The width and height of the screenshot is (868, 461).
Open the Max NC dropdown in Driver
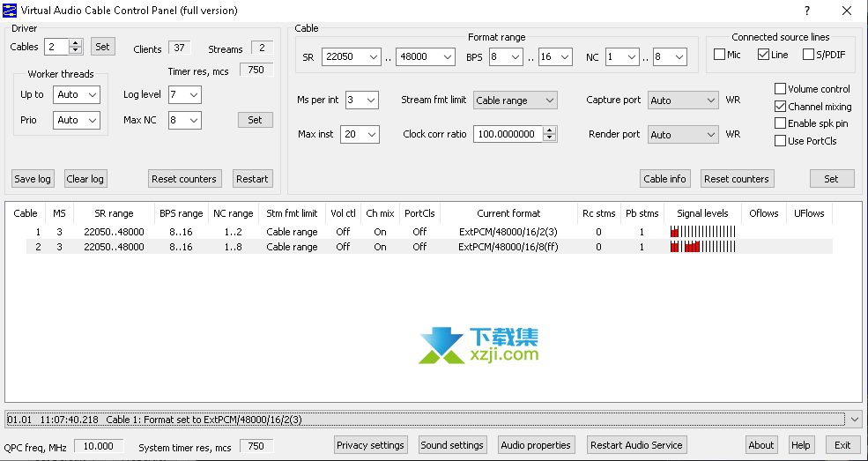(185, 120)
